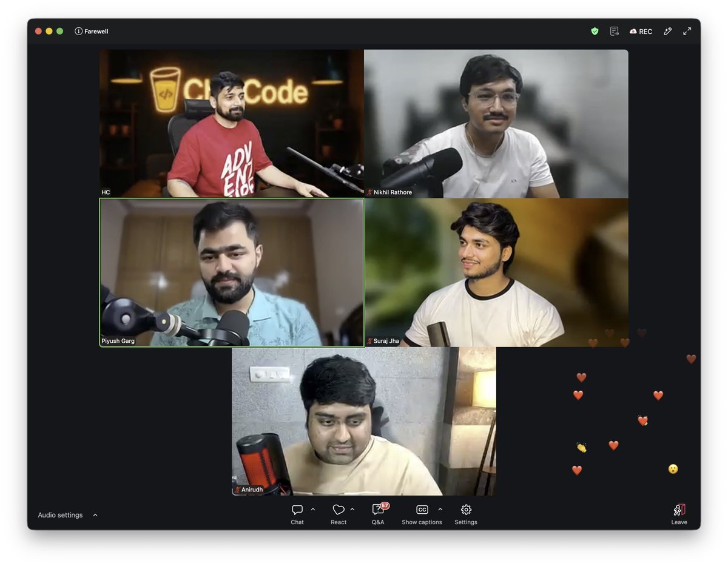728x566 pixels.
Task: Select Anirudh's video tile
Action: pos(364,422)
